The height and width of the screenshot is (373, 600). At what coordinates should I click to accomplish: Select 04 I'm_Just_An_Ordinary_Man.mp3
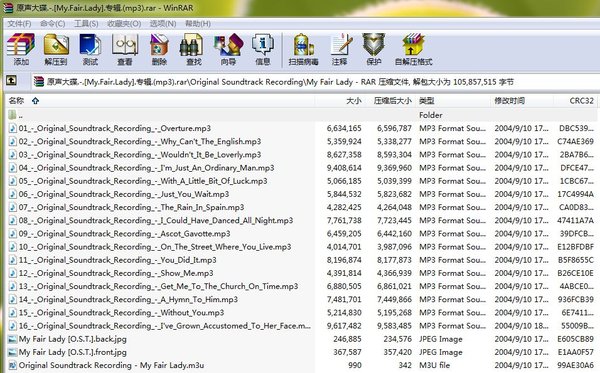point(147,168)
